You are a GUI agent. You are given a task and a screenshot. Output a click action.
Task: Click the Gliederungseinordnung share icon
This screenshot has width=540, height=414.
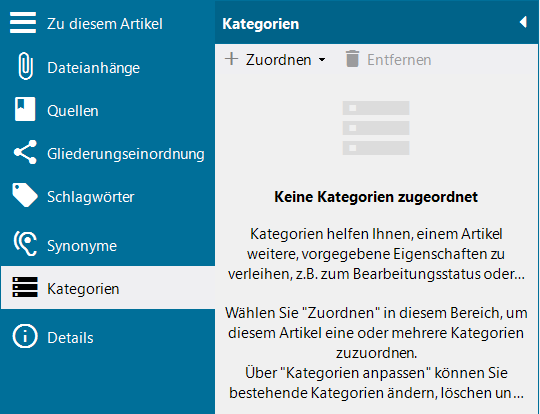click(x=25, y=152)
